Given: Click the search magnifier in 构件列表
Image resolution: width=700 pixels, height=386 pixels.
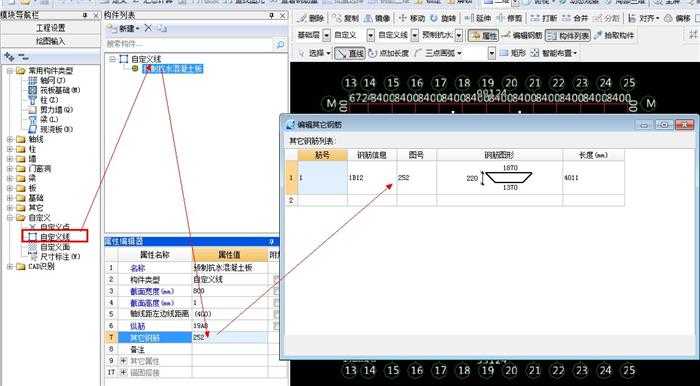Looking at the screenshot, I should pos(280,45).
